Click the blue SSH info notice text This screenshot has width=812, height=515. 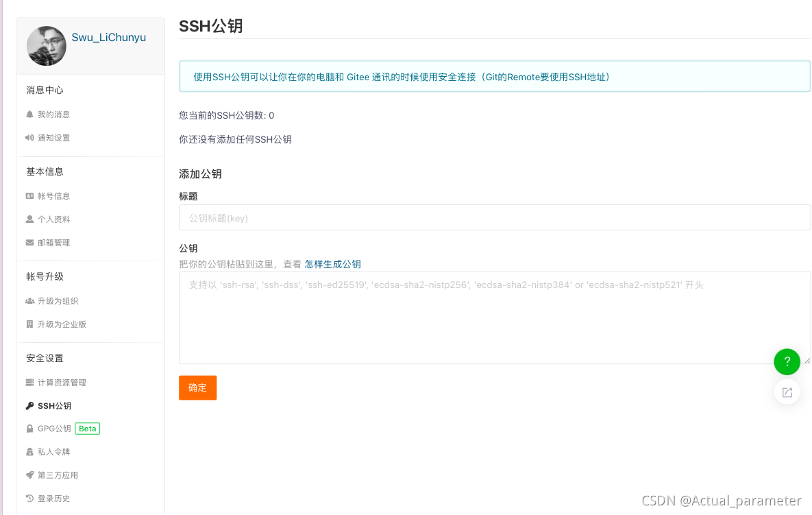(x=402, y=77)
